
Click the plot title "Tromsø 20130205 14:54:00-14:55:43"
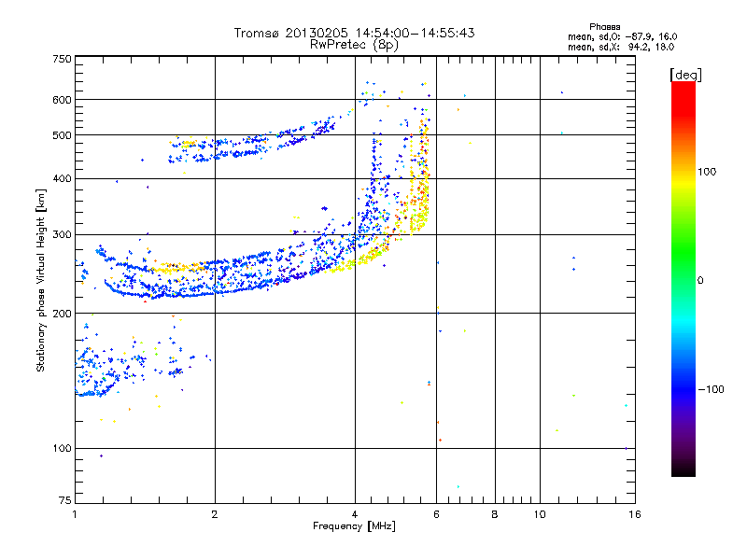(354, 33)
